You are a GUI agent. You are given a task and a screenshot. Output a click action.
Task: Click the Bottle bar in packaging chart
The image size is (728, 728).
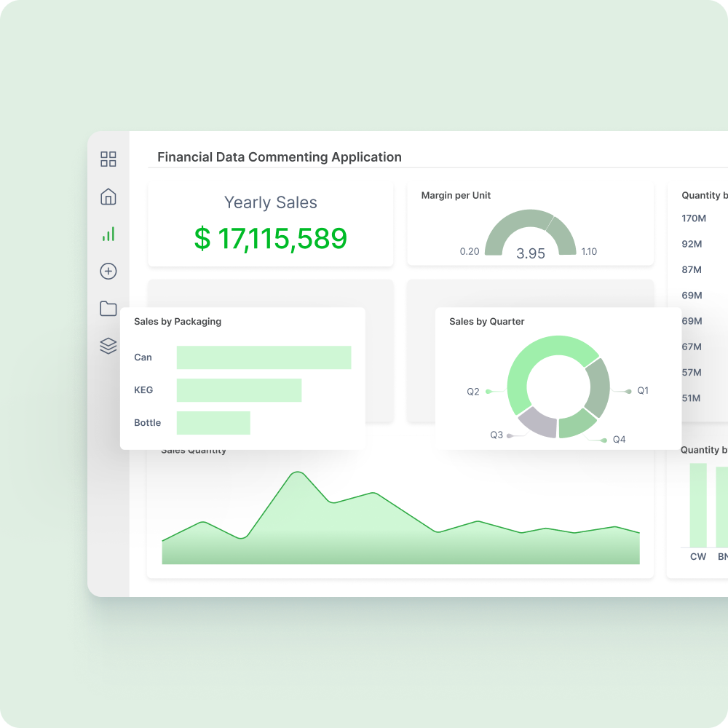[x=213, y=423]
